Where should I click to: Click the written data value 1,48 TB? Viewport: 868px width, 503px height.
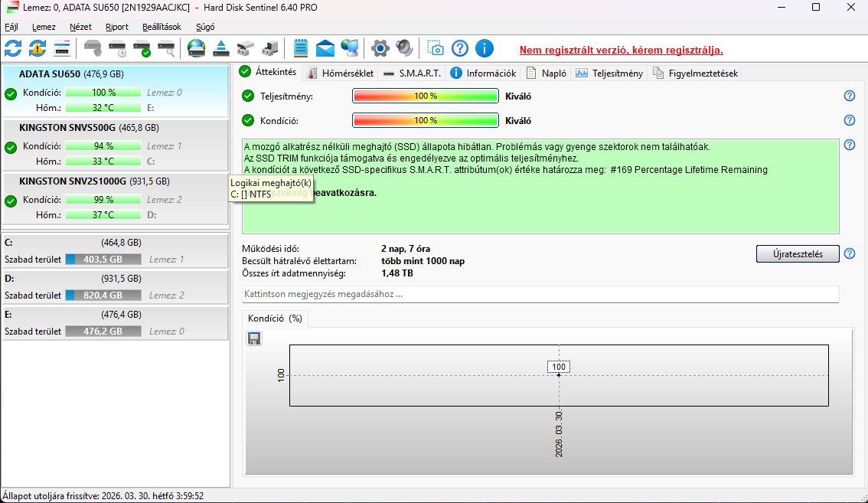click(x=397, y=273)
